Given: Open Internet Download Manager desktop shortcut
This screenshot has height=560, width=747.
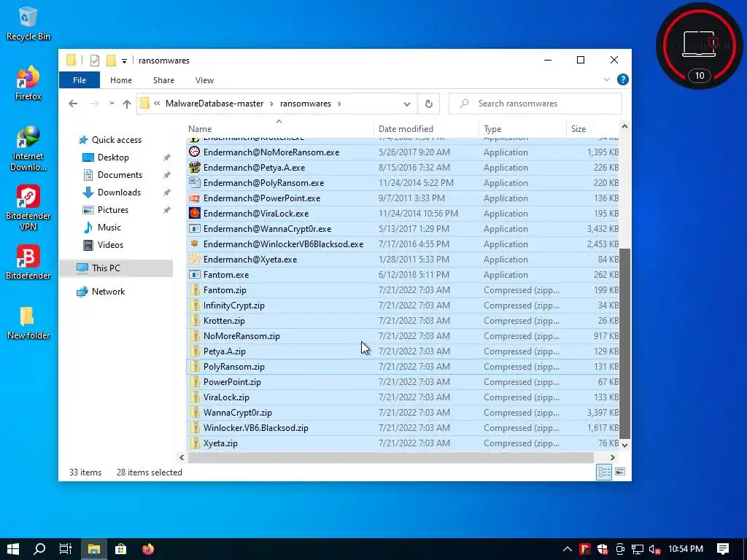Looking at the screenshot, I should click(28, 148).
